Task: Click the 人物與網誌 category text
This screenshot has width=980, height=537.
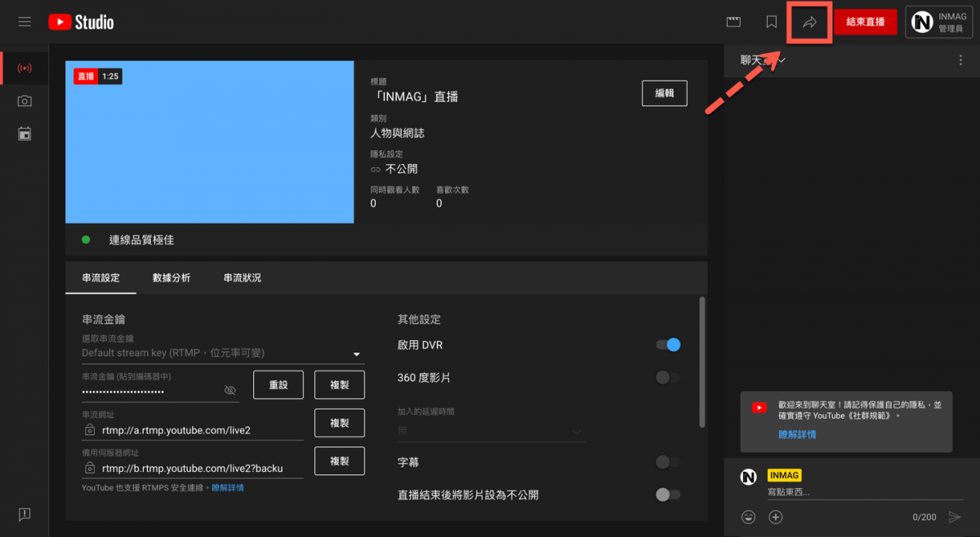Action: pyautogui.click(x=397, y=133)
